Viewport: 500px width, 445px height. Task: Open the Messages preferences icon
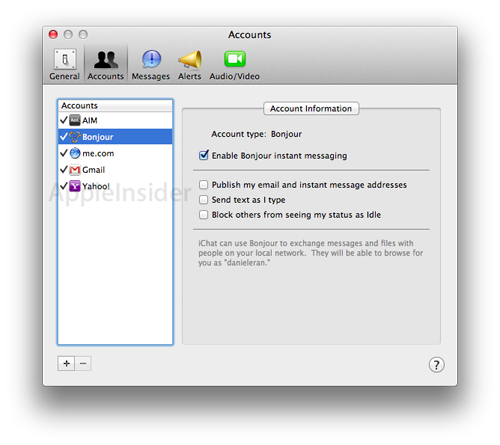point(152,59)
